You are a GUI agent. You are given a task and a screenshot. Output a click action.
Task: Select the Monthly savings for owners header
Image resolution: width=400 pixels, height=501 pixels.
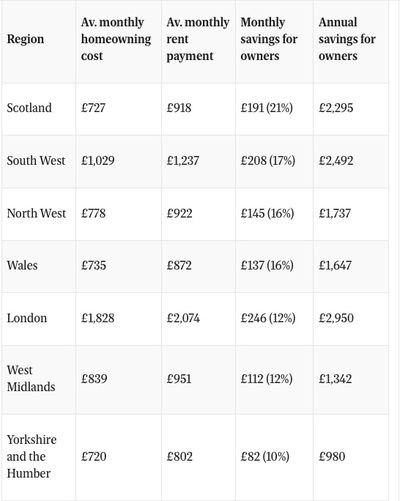point(269,39)
